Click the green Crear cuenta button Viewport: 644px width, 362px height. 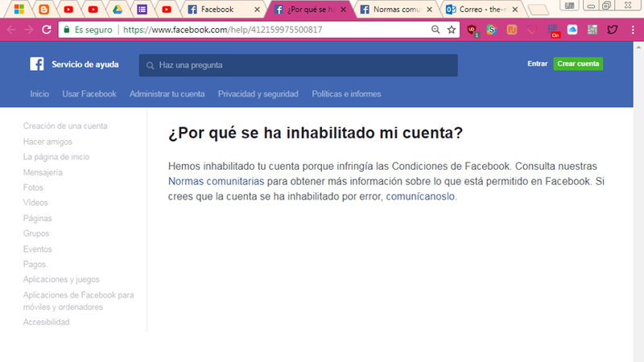point(578,64)
